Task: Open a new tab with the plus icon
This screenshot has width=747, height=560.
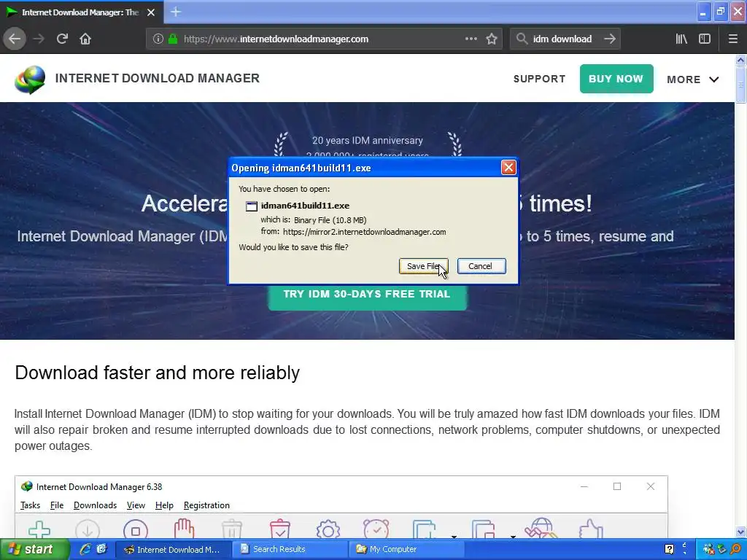Action: 176,12
